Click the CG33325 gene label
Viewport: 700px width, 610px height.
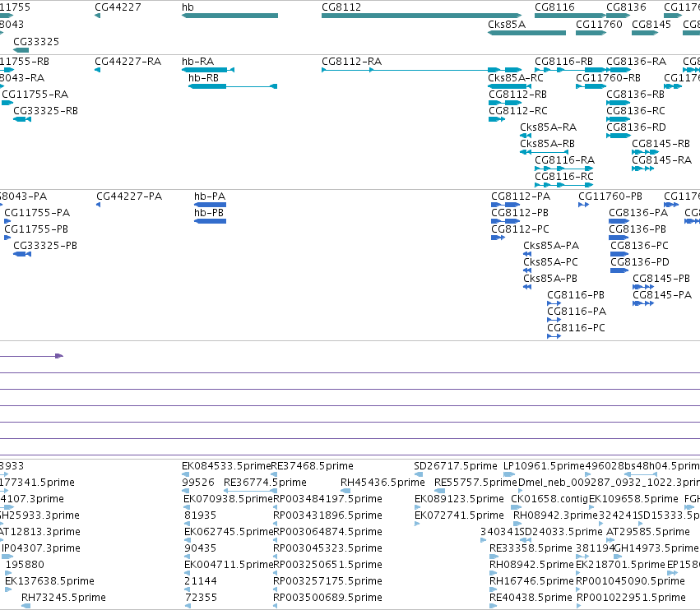pyautogui.click(x=36, y=41)
